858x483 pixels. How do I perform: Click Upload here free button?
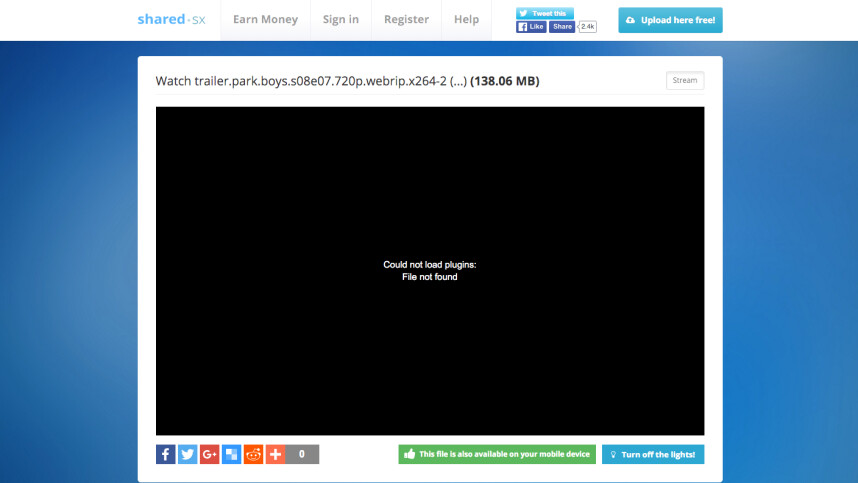pyautogui.click(x=670, y=20)
